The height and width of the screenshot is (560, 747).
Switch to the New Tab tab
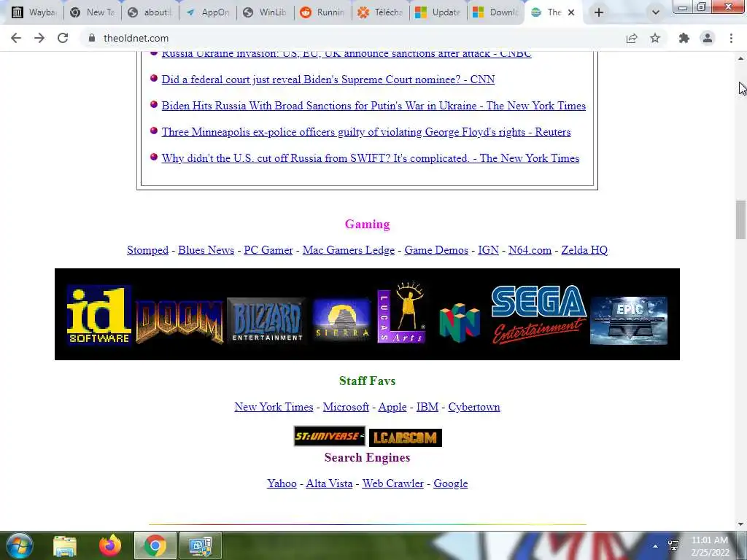[93, 12]
